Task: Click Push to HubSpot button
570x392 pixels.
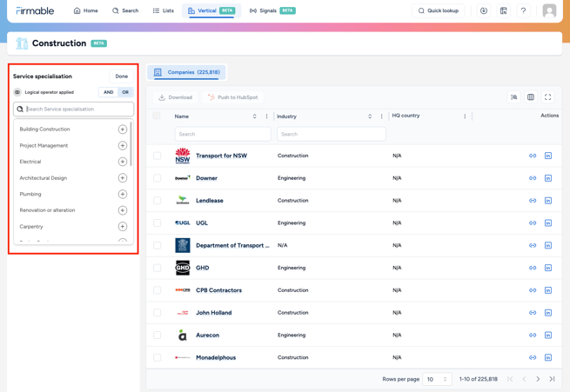Action: 233,97
